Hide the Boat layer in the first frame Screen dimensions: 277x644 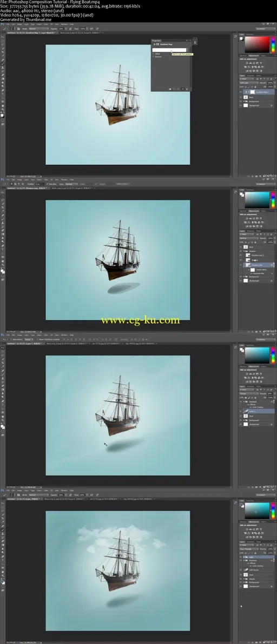(241, 97)
